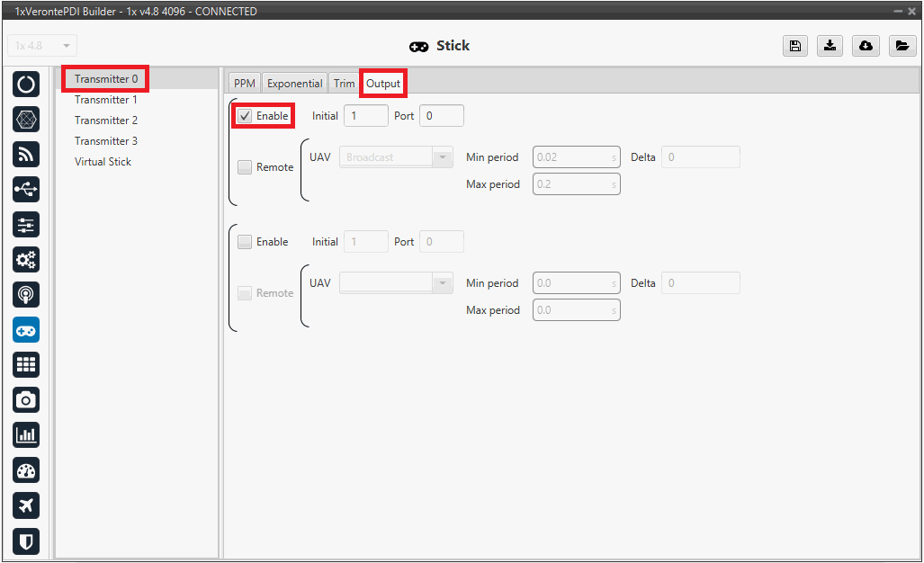Click the first Port input field
Screen dimensions: 924x563
click(x=441, y=116)
